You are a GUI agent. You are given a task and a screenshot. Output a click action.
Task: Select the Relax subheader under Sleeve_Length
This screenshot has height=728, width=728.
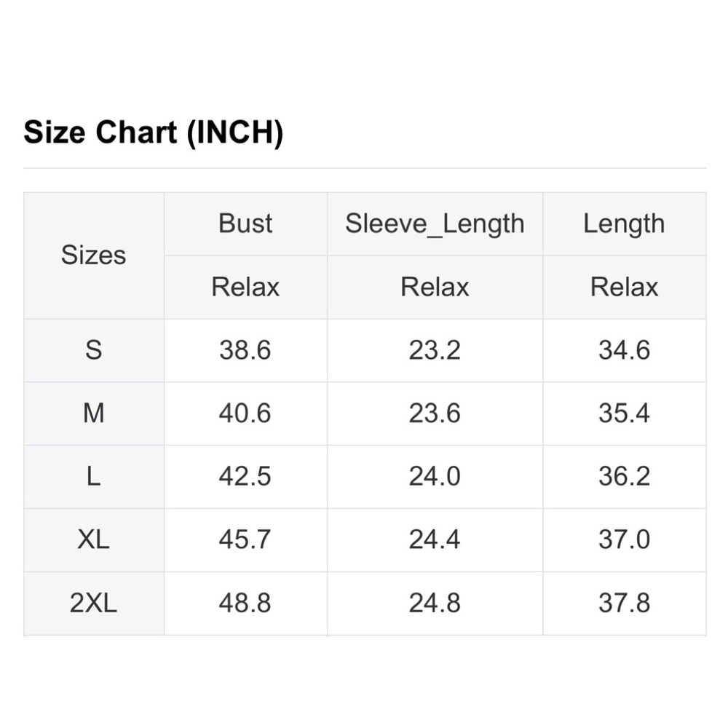435,287
